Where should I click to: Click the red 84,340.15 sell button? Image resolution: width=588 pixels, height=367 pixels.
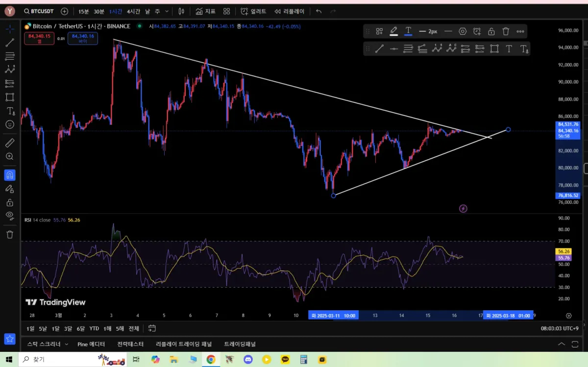point(39,38)
